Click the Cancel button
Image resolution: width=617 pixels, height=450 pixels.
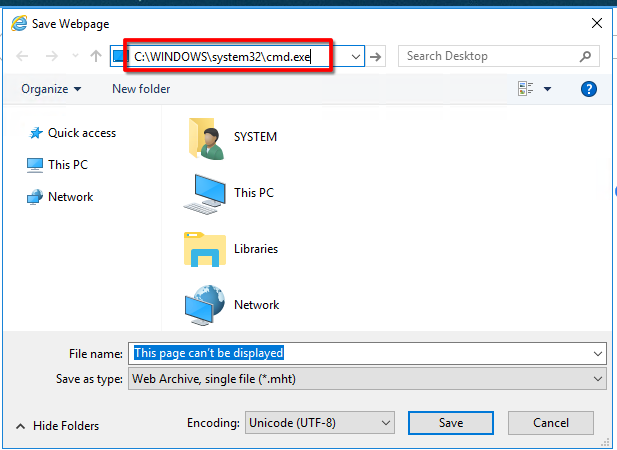point(551,423)
